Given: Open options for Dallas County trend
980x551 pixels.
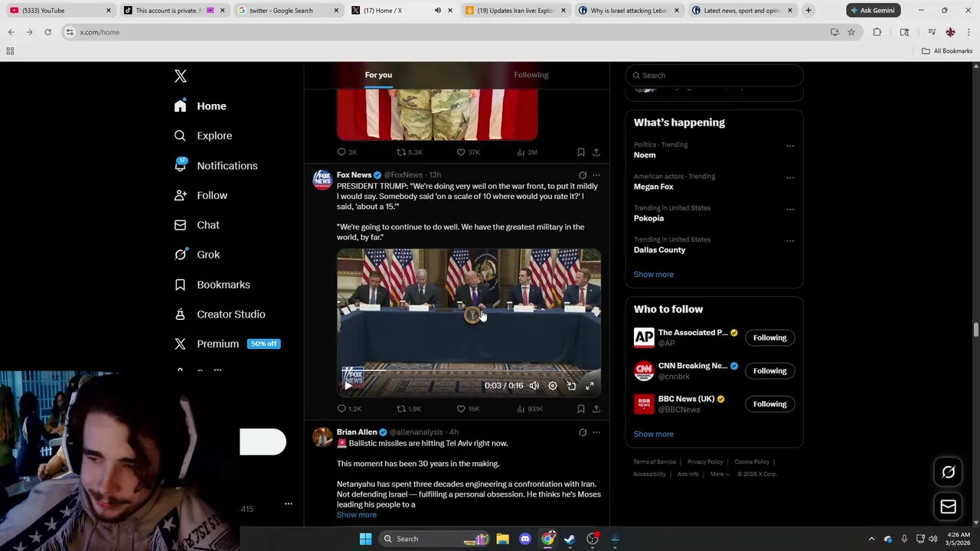Looking at the screenshot, I should 790,241.
